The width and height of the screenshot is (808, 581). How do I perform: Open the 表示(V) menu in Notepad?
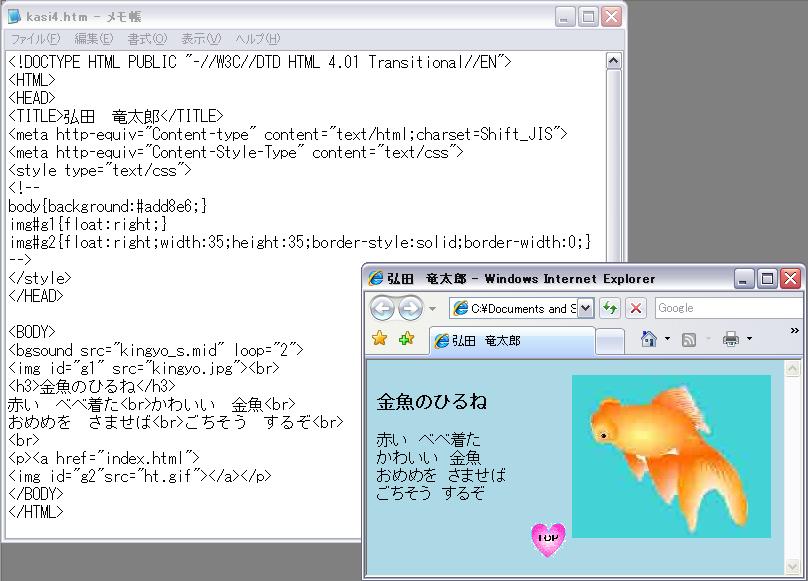tap(201, 39)
